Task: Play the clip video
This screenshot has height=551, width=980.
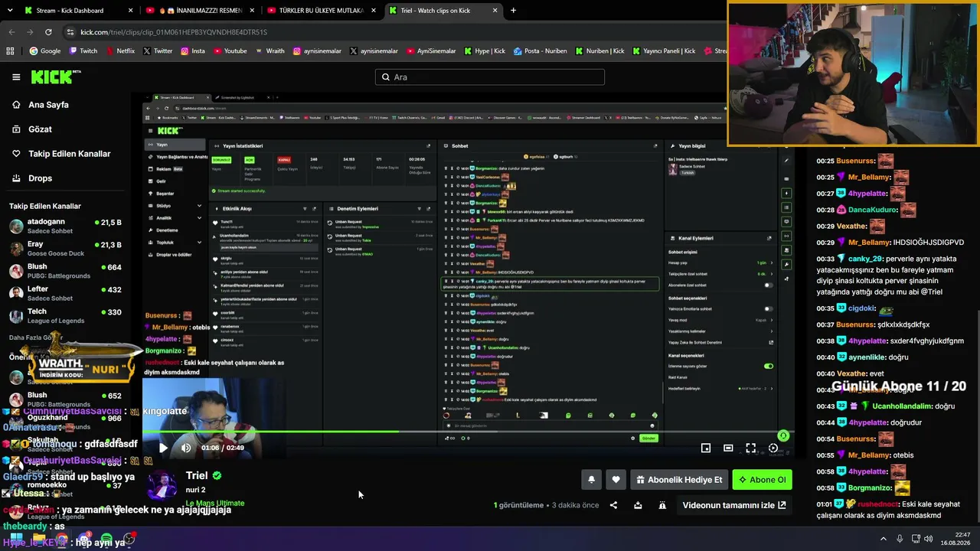Action: [x=163, y=448]
